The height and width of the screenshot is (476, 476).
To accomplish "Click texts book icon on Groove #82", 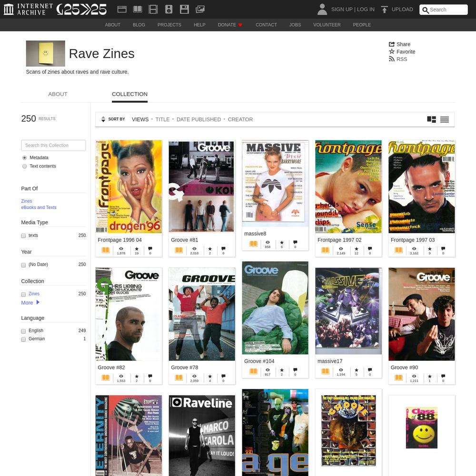I will [x=106, y=377].
